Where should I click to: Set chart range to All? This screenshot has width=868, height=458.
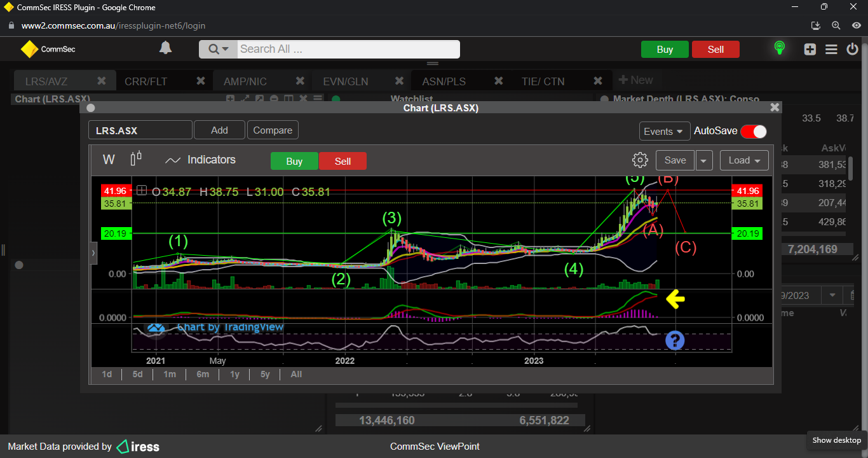click(296, 374)
